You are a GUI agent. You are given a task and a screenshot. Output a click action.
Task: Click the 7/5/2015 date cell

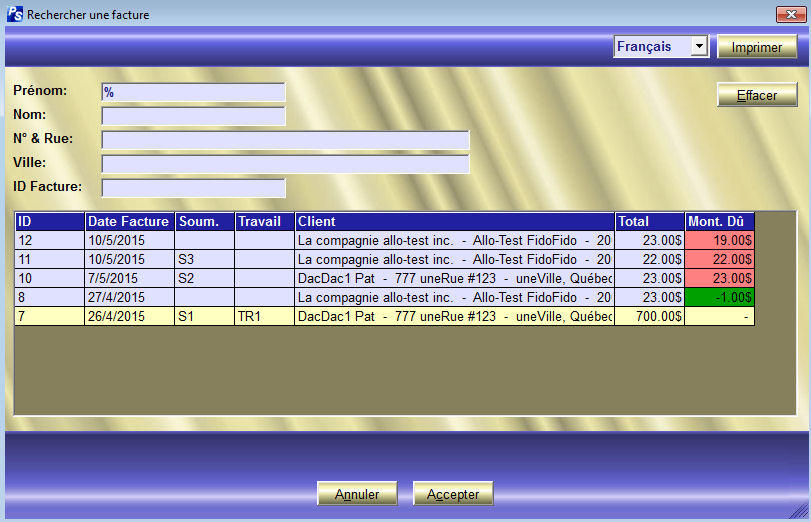129,278
